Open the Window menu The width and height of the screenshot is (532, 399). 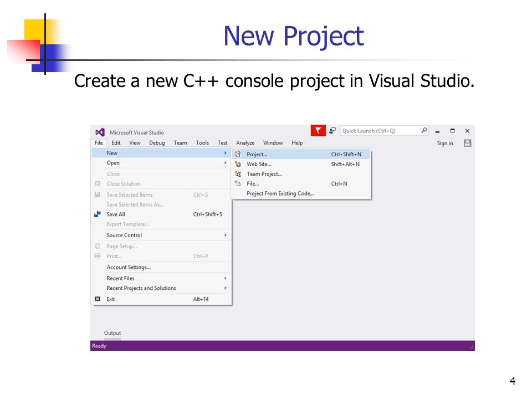point(273,143)
